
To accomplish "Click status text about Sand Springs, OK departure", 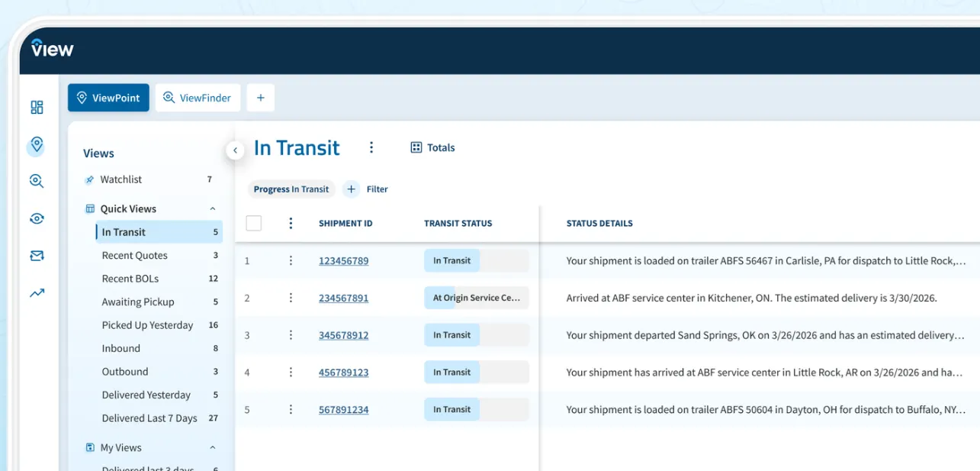I will point(766,335).
